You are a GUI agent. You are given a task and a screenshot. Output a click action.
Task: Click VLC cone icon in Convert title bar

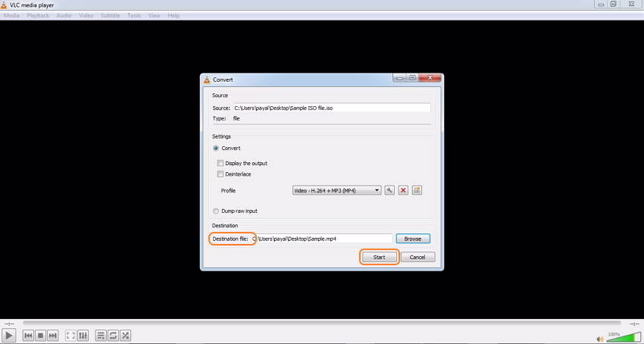(207, 80)
